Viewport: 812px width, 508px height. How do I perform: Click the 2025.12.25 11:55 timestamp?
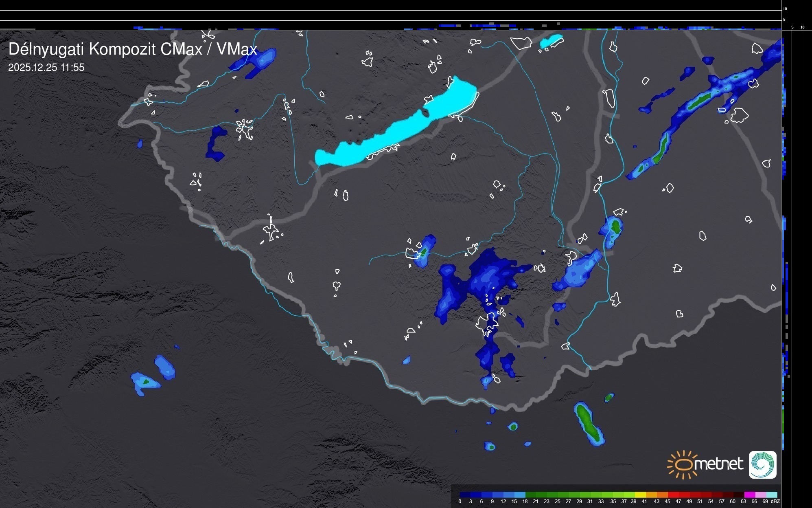[46, 68]
